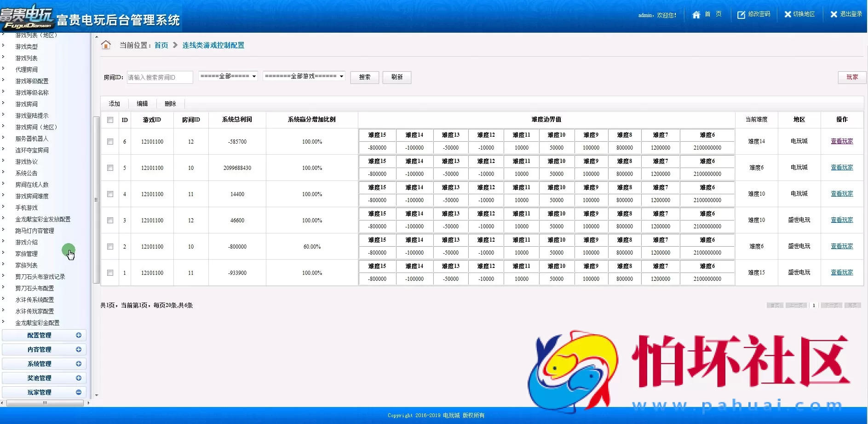The height and width of the screenshot is (424, 868).
Task: Collapse 玩家管理 using its minus icon
Action: pyautogui.click(x=79, y=392)
